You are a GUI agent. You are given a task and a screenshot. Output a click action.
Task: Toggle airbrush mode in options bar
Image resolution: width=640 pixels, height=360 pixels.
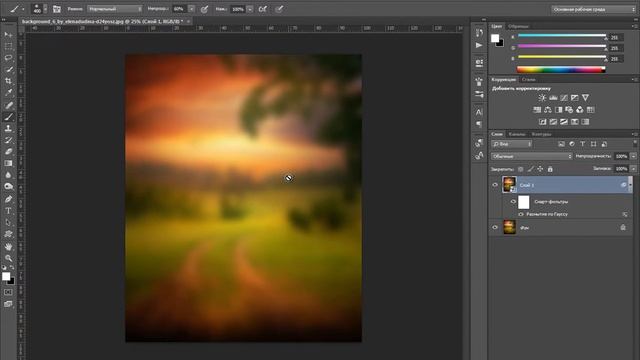click(263, 9)
